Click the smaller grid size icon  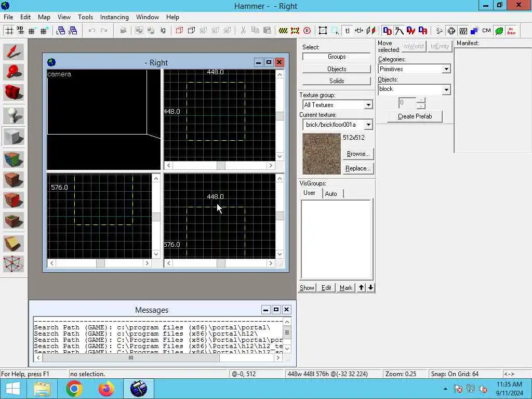click(32, 31)
